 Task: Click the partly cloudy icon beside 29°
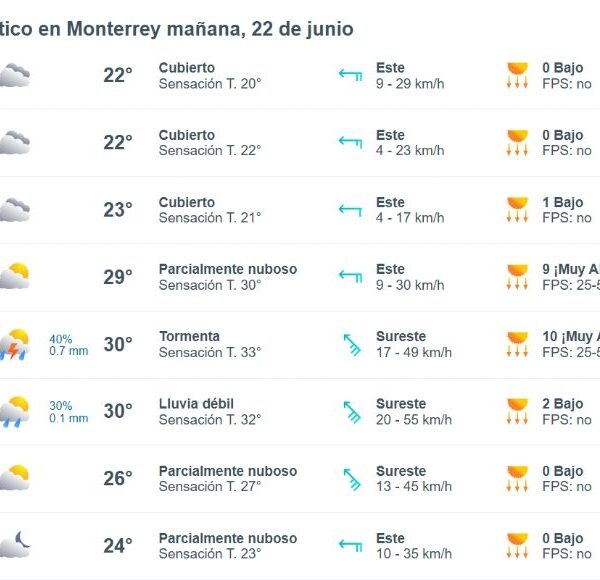(15, 276)
